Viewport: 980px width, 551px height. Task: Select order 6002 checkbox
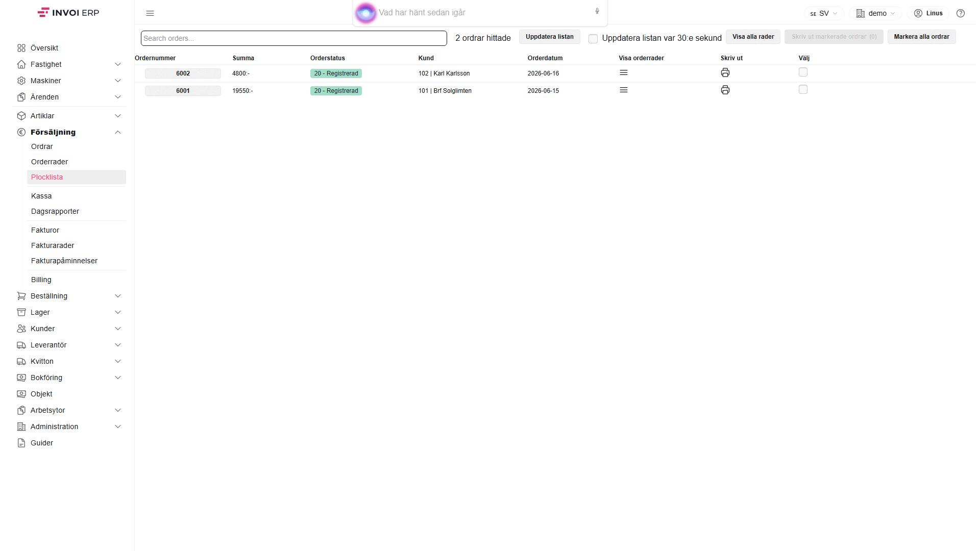803,72
